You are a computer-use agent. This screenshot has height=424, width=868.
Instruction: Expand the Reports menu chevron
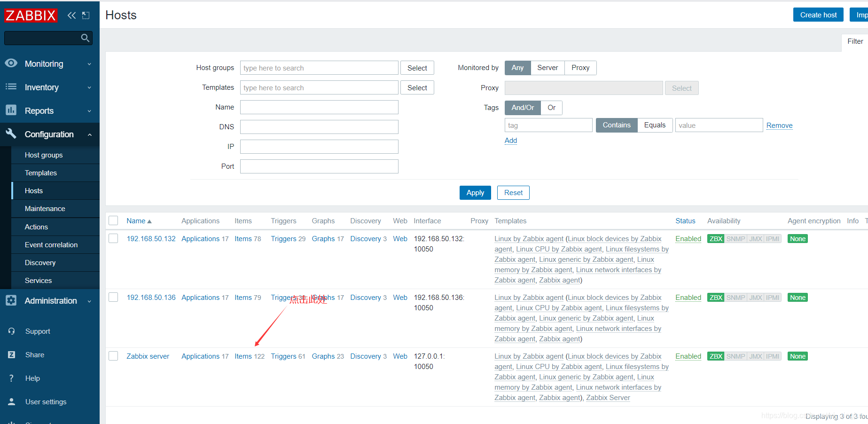pos(89,111)
